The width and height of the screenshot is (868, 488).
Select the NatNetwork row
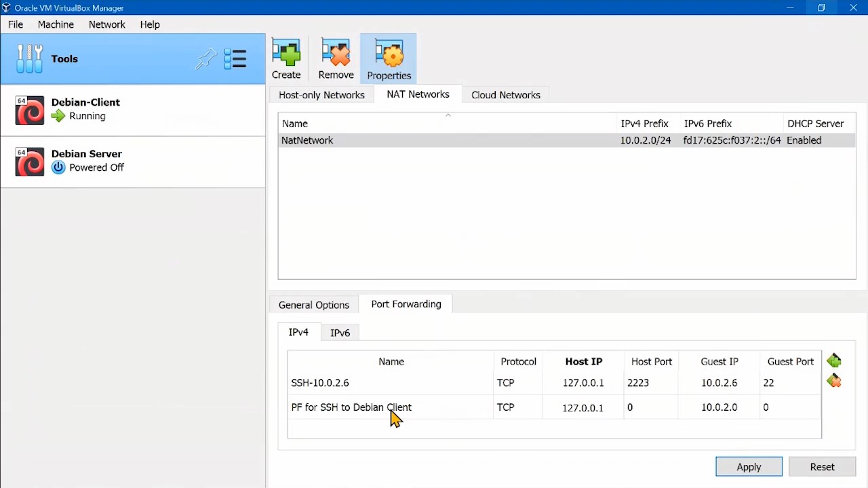click(567, 140)
